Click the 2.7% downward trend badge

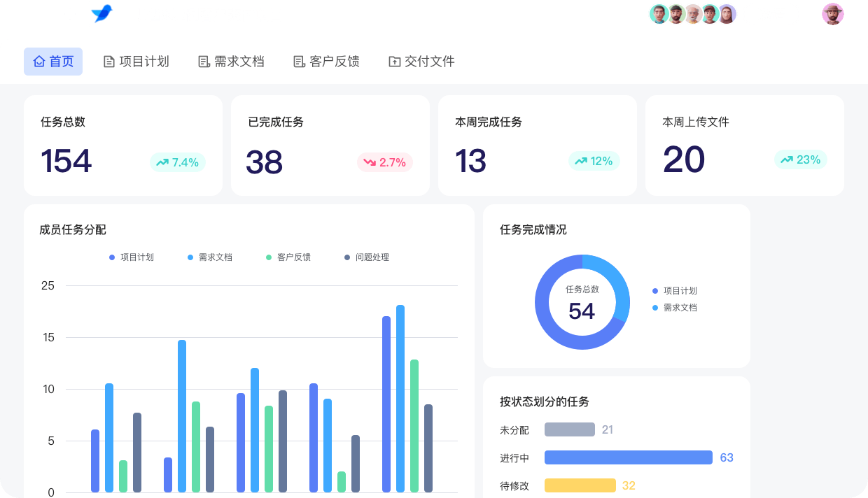point(385,162)
